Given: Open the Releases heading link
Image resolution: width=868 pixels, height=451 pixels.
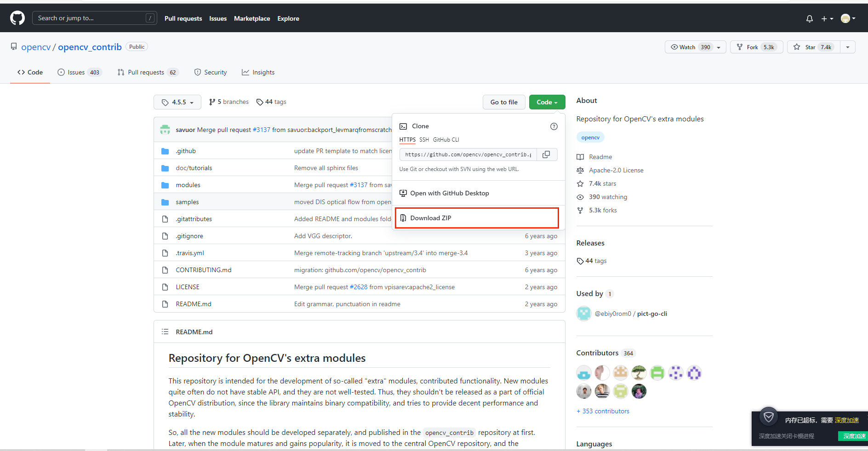Looking at the screenshot, I should 590,243.
